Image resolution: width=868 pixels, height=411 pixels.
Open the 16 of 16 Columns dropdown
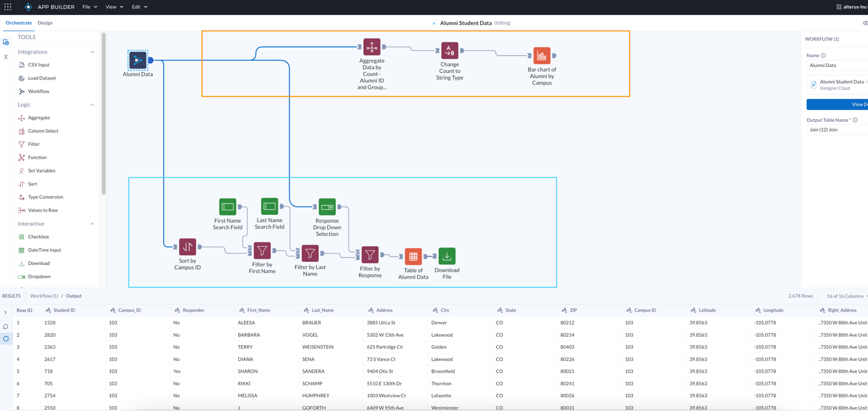(844, 296)
